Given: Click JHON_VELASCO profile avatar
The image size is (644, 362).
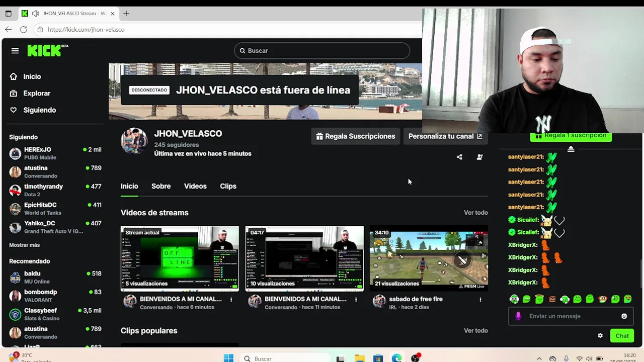Looking at the screenshot, I should [134, 140].
